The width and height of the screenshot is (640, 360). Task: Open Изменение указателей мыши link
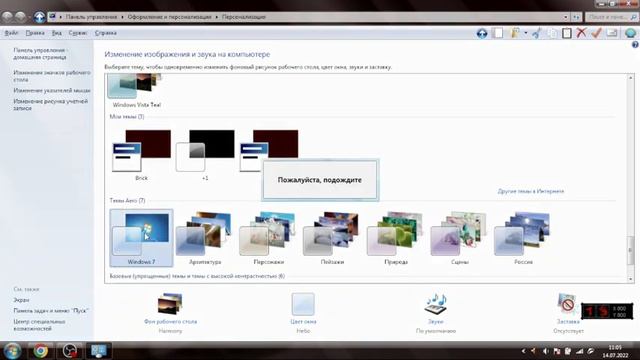click(52, 90)
